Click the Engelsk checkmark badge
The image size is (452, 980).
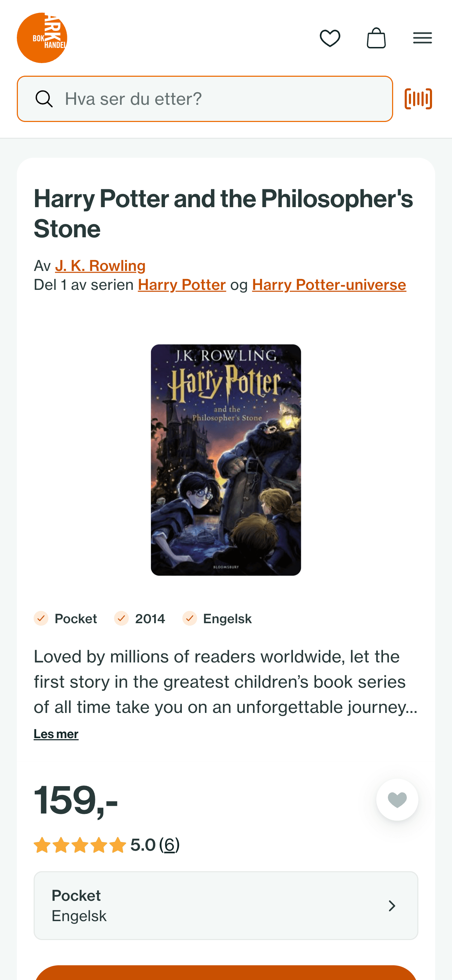(x=217, y=619)
